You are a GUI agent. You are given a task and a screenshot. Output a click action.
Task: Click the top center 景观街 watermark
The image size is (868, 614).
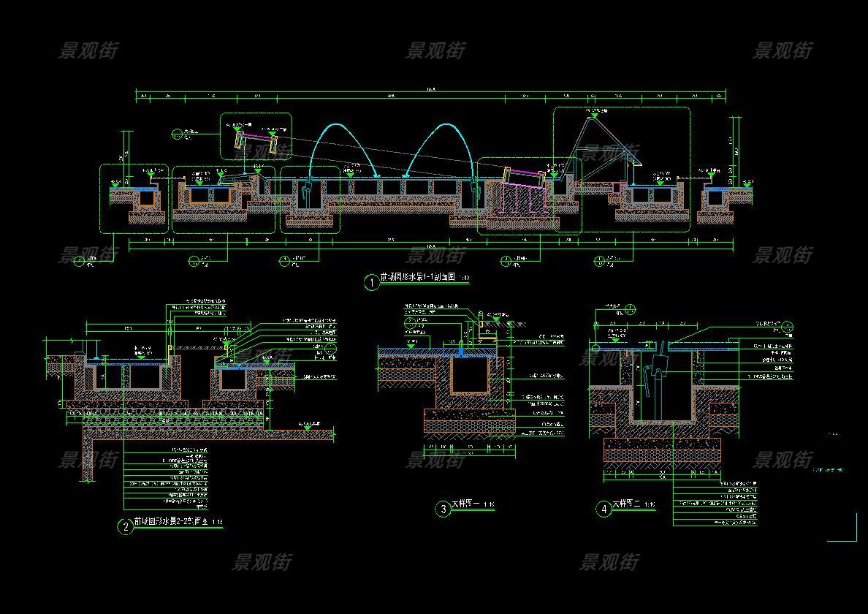tap(435, 50)
